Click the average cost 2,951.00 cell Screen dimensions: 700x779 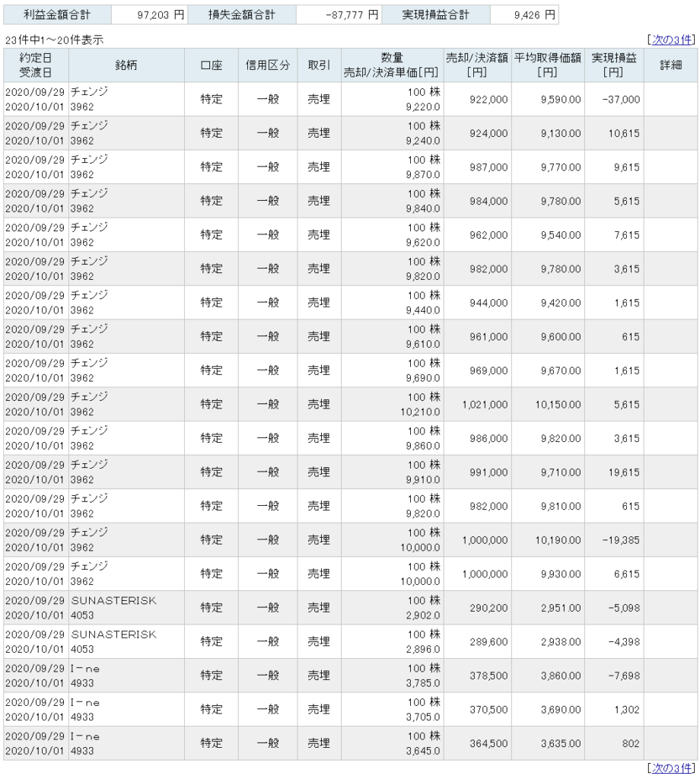point(548,608)
